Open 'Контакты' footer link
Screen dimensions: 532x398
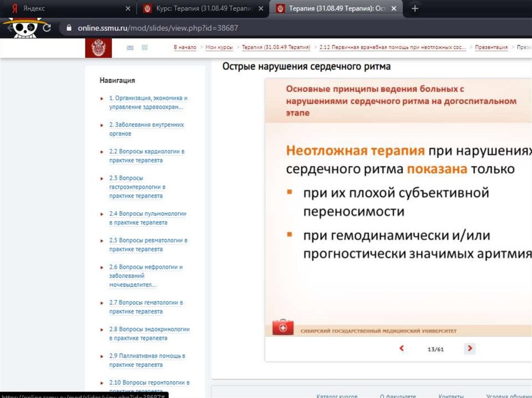(x=451, y=395)
